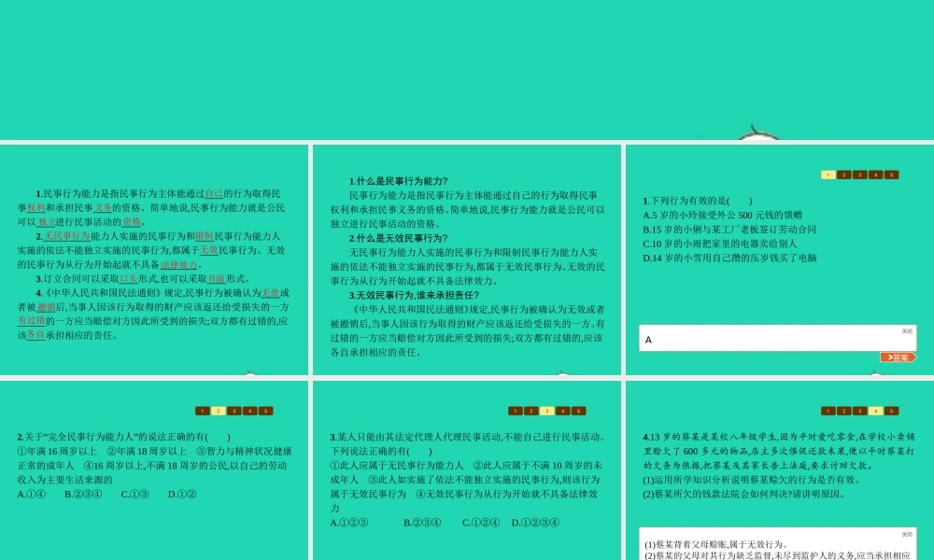Choose answer A.①④ in question 2
Screen dimensions: 934x560
(32, 495)
